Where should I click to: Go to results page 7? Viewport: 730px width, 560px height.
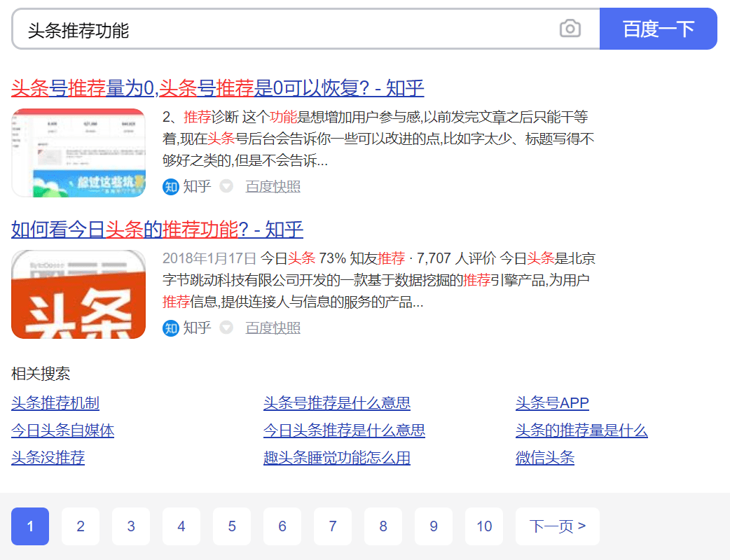333,526
